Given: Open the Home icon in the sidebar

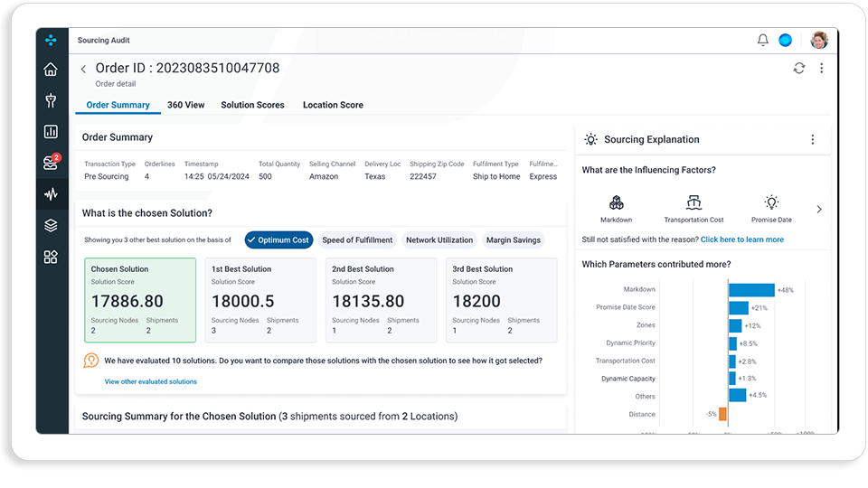Looking at the screenshot, I should [x=51, y=70].
